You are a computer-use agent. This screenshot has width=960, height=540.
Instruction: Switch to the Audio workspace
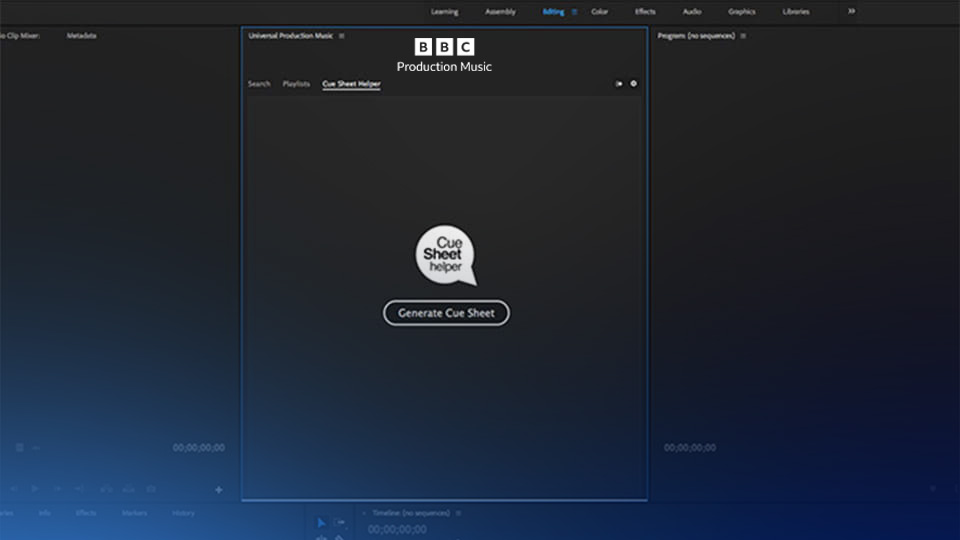point(692,12)
